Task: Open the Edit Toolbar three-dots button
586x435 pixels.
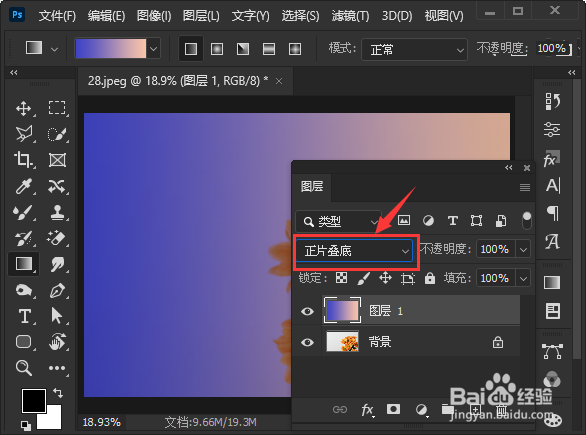Action: click(57, 368)
